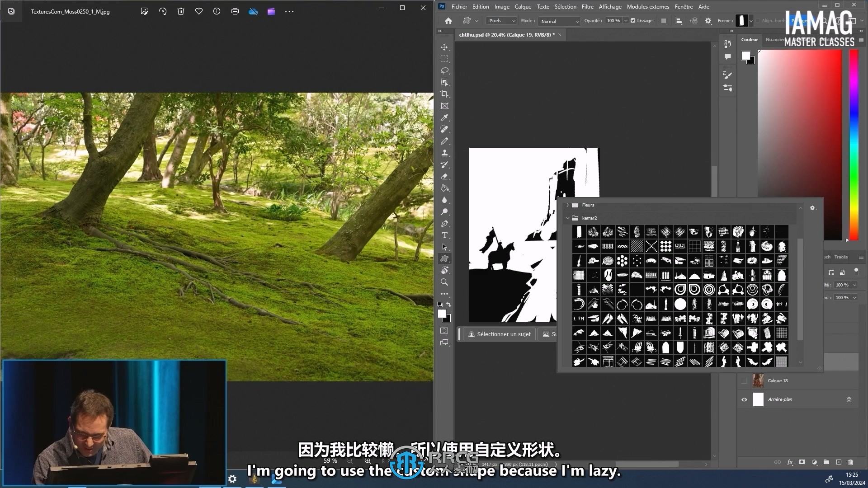Image resolution: width=868 pixels, height=488 pixels.
Task: Switch to the Tracés panel tab
Action: point(841,257)
